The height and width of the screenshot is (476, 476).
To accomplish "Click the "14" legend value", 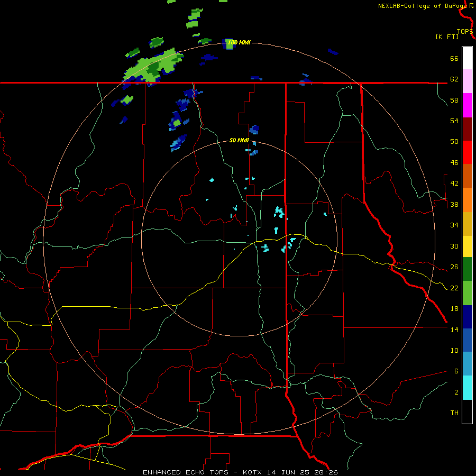I will 454,329.
